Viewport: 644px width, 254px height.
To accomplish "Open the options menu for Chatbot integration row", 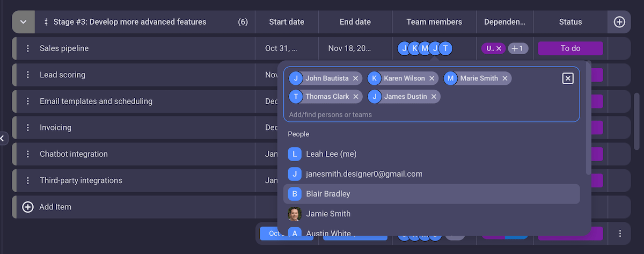I will point(28,154).
